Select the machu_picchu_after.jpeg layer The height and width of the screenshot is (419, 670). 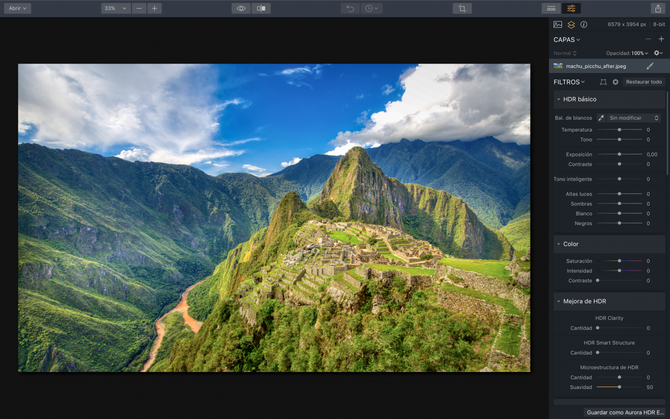(609, 66)
